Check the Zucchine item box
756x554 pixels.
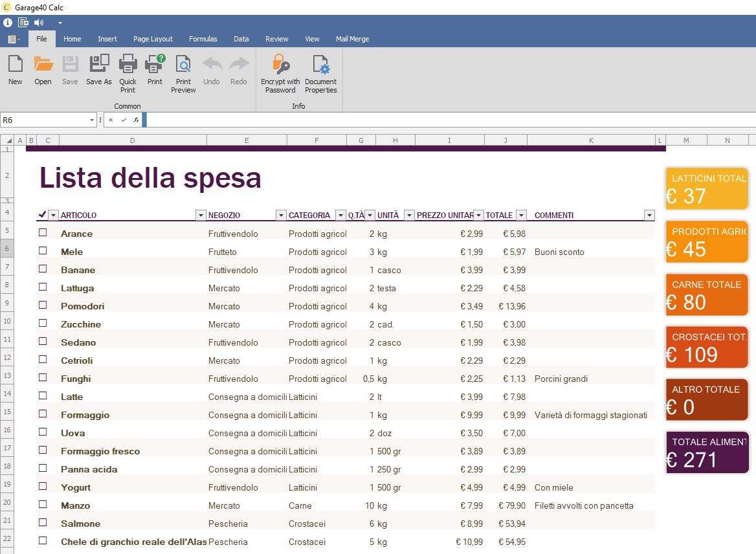(x=43, y=323)
